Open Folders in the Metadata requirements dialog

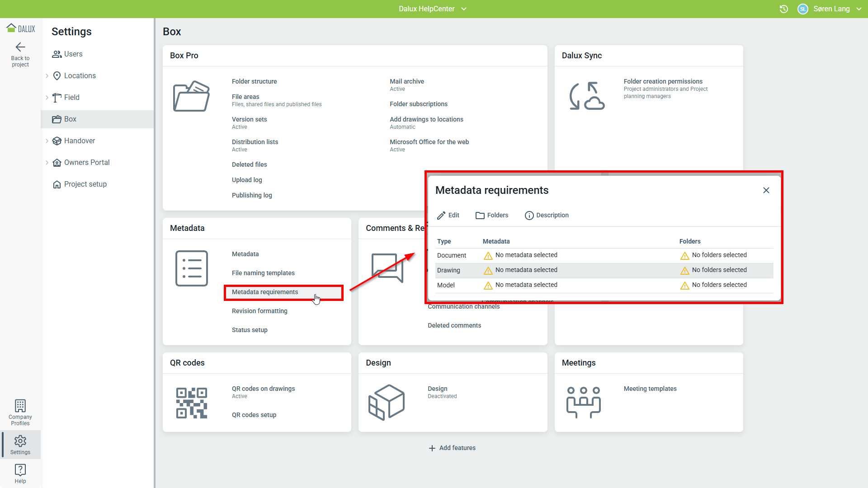[492, 216]
